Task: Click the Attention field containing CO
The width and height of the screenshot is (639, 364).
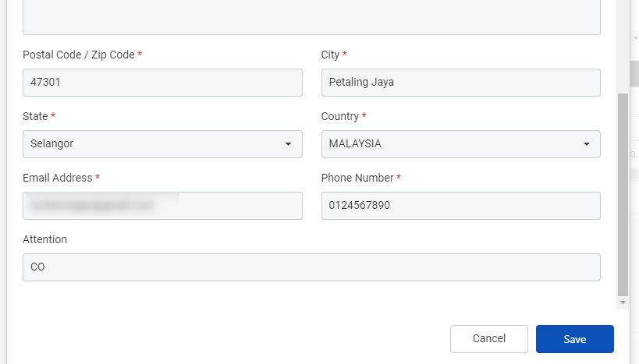Action: point(312,267)
